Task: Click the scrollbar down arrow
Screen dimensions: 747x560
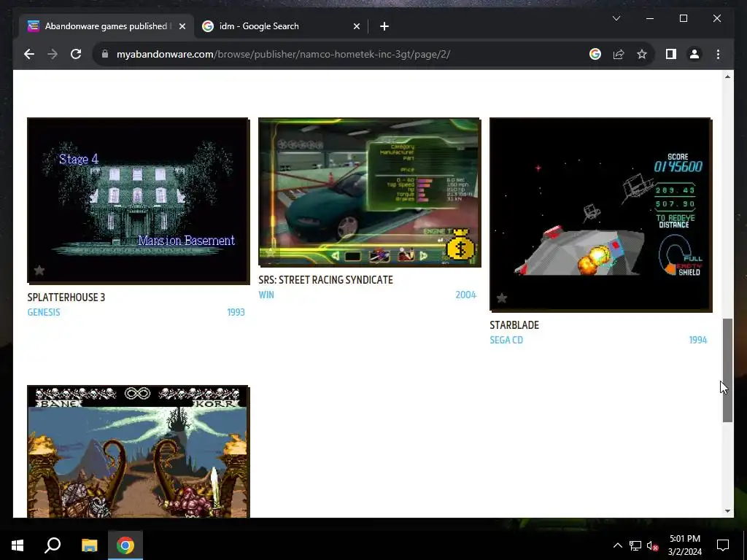Action: click(727, 511)
